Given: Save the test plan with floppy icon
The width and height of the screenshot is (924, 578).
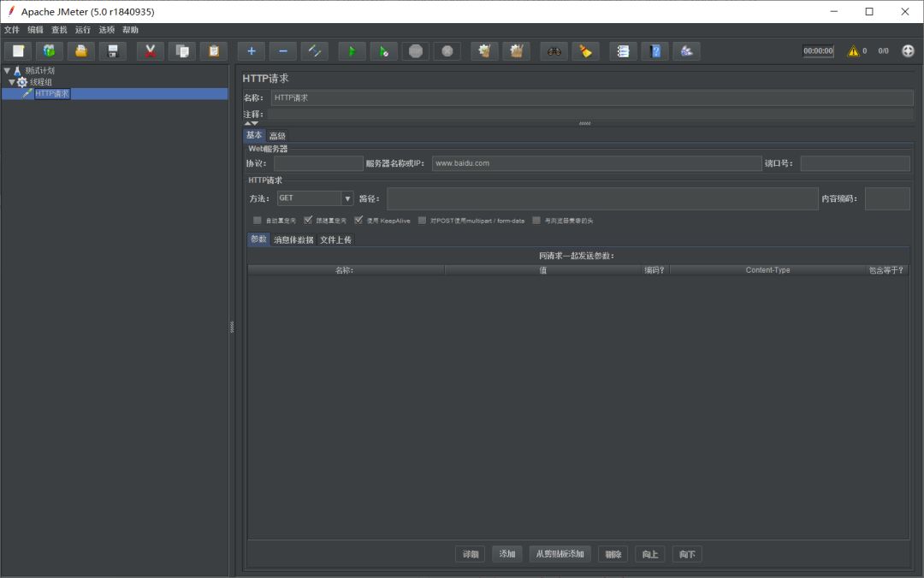Looking at the screenshot, I should 113,51.
